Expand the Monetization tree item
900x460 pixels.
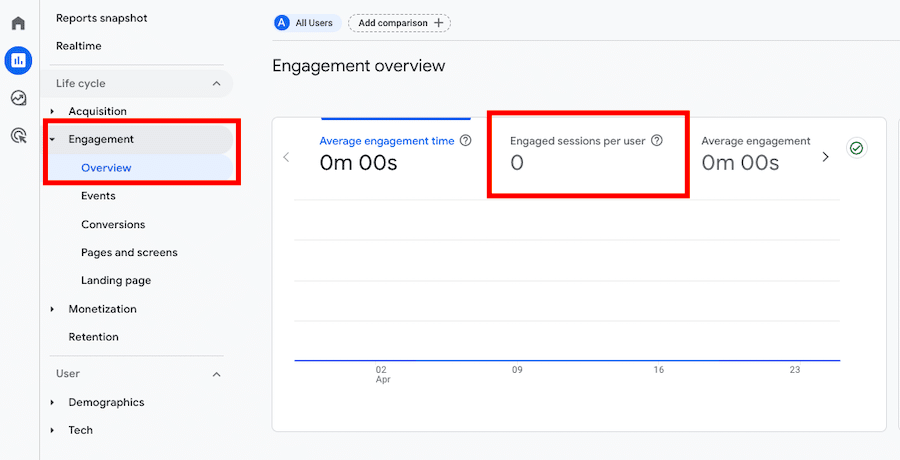53,309
